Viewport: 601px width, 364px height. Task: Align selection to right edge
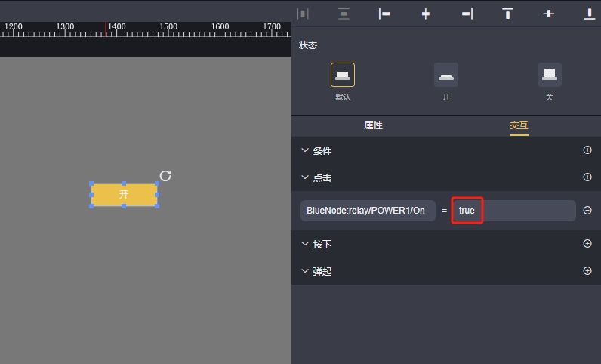coord(467,14)
